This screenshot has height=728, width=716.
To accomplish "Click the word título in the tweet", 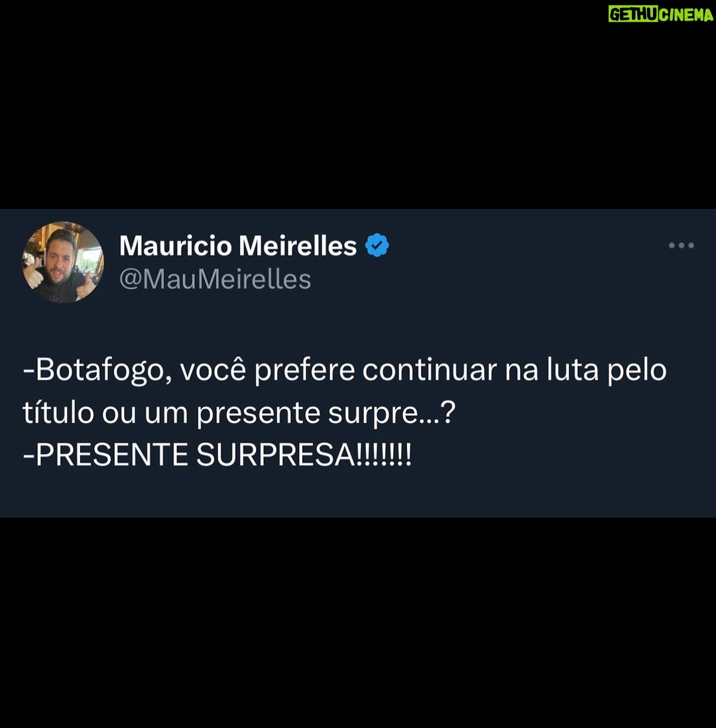I will pyautogui.click(x=58, y=412).
